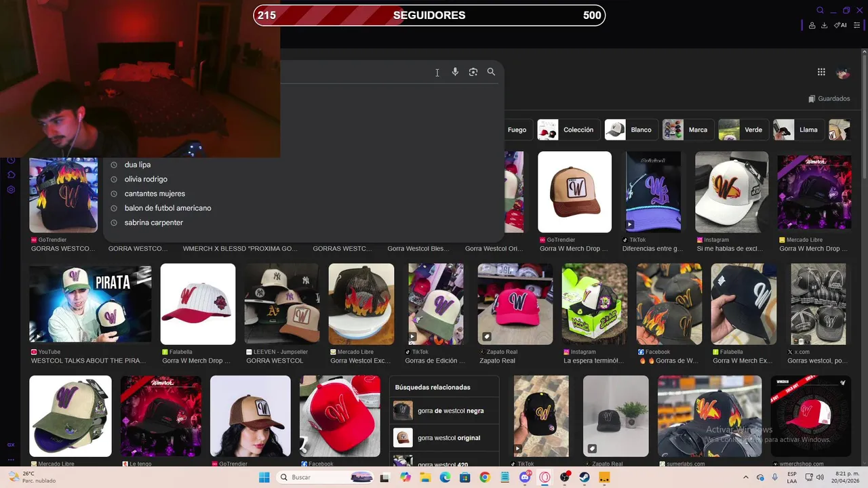Open the Opera account profile icon
The width and height of the screenshot is (868, 488).
click(812, 25)
